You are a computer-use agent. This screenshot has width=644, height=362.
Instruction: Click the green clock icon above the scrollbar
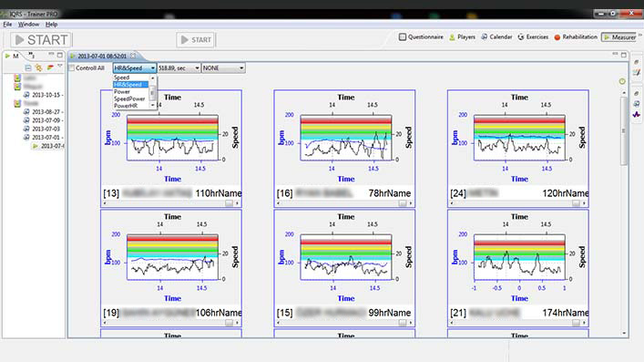coord(622,81)
